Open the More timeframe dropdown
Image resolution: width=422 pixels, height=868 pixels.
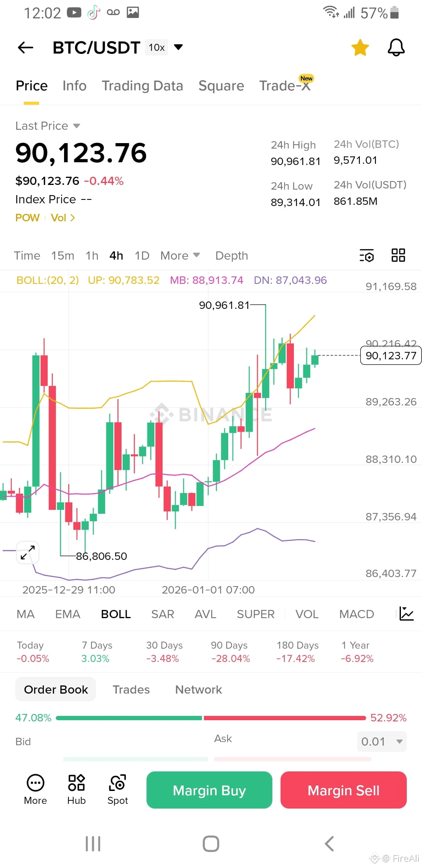point(180,255)
